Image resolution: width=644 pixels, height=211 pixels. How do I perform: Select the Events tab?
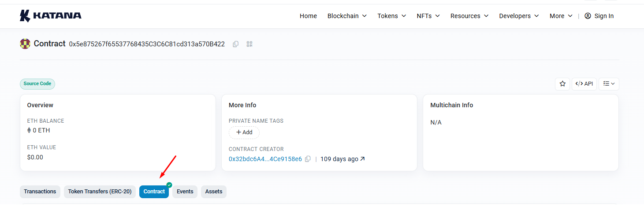pyautogui.click(x=185, y=192)
